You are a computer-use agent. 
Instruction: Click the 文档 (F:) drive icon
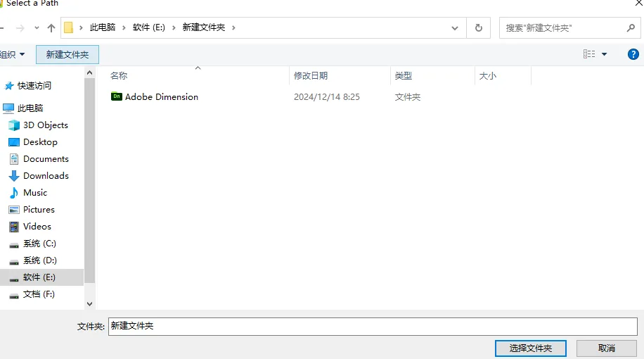point(14,296)
